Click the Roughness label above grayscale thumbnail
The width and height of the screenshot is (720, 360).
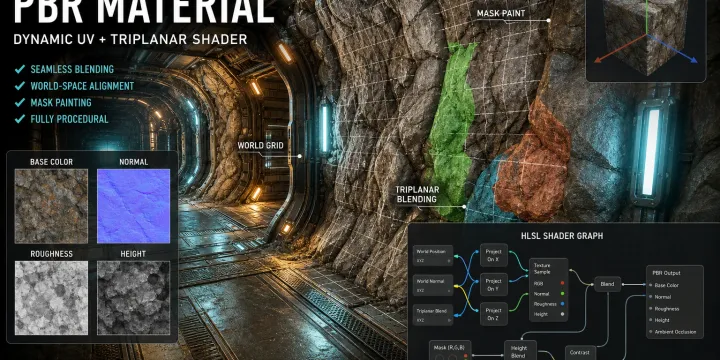pyautogui.click(x=51, y=254)
